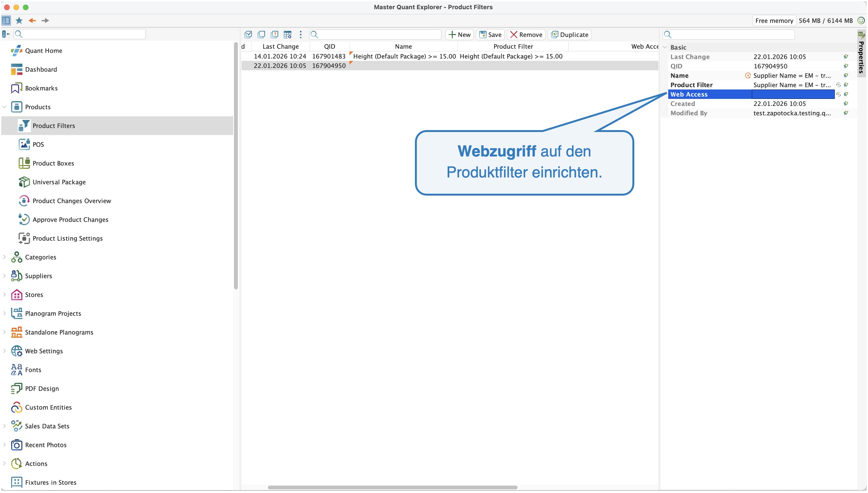Click the New button
Viewport: 868px width, 493px height.
459,35
